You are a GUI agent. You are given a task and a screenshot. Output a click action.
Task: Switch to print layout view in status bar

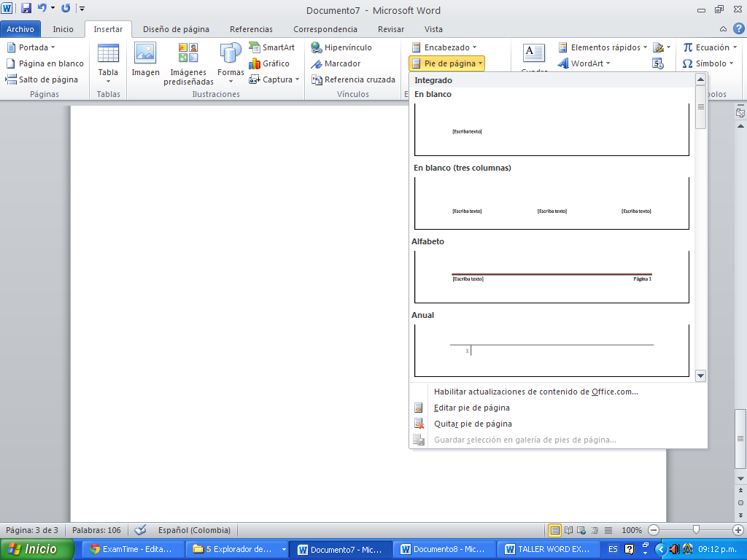pyautogui.click(x=555, y=530)
